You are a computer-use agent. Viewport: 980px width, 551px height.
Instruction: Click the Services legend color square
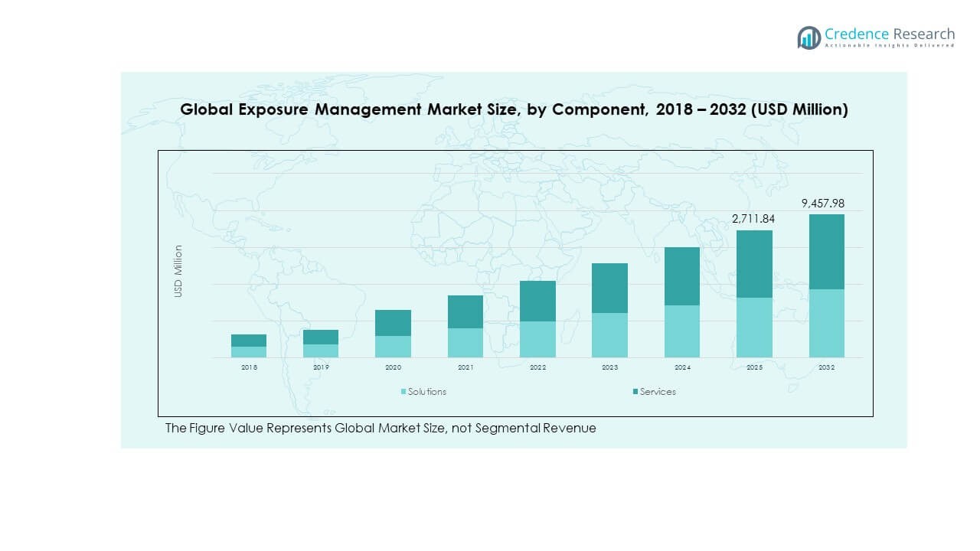click(x=635, y=392)
